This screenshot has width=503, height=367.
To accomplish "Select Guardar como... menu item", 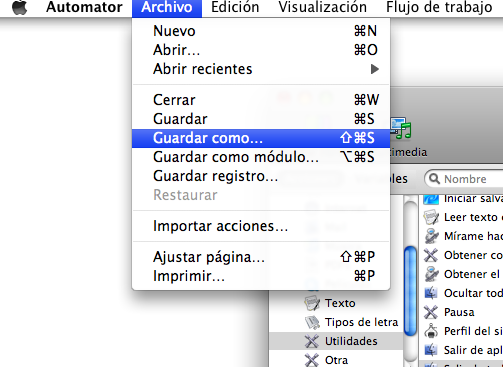I will click(x=261, y=138).
